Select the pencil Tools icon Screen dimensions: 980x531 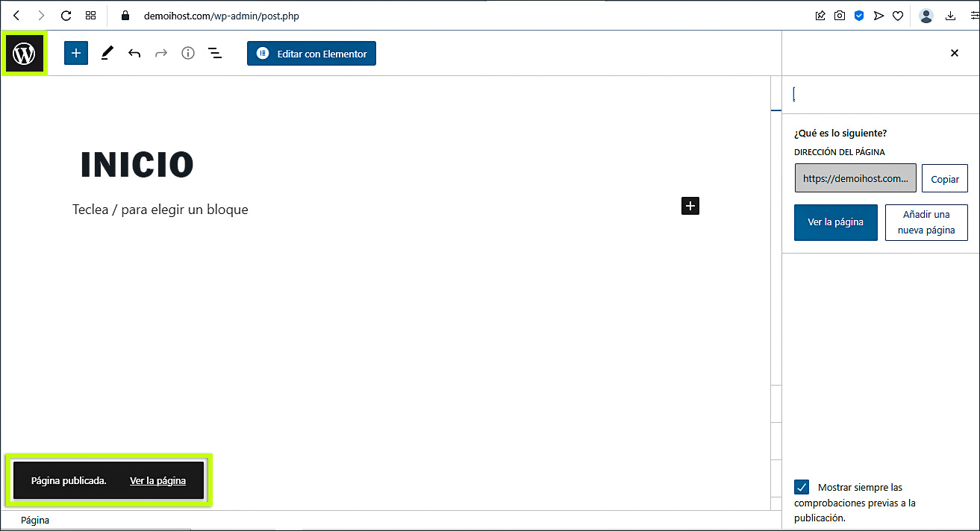(x=107, y=54)
